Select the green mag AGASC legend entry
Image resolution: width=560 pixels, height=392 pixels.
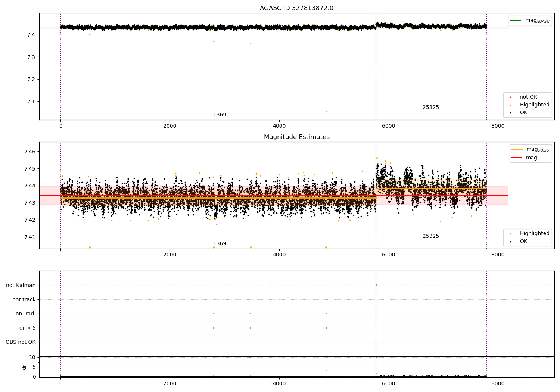[530, 21]
